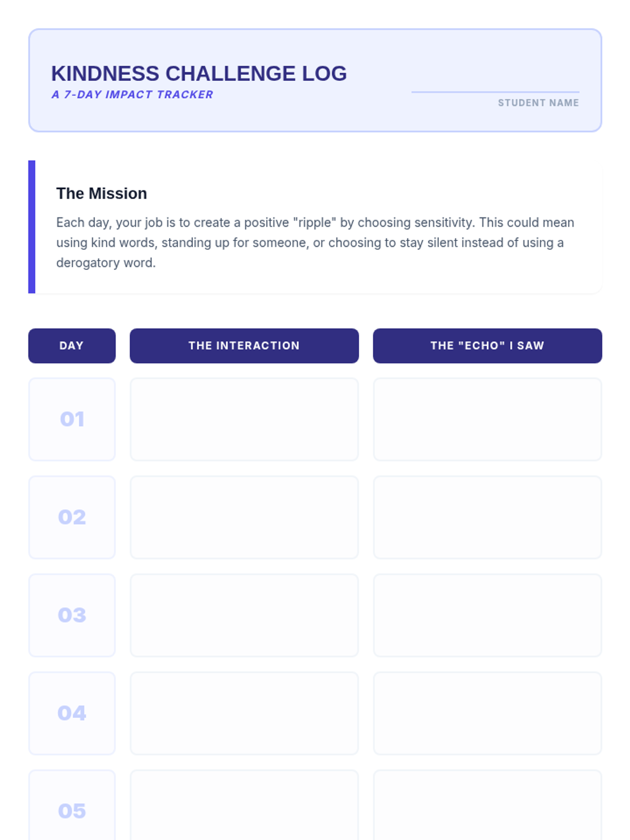Select the Day 05 echo box

coord(487,806)
